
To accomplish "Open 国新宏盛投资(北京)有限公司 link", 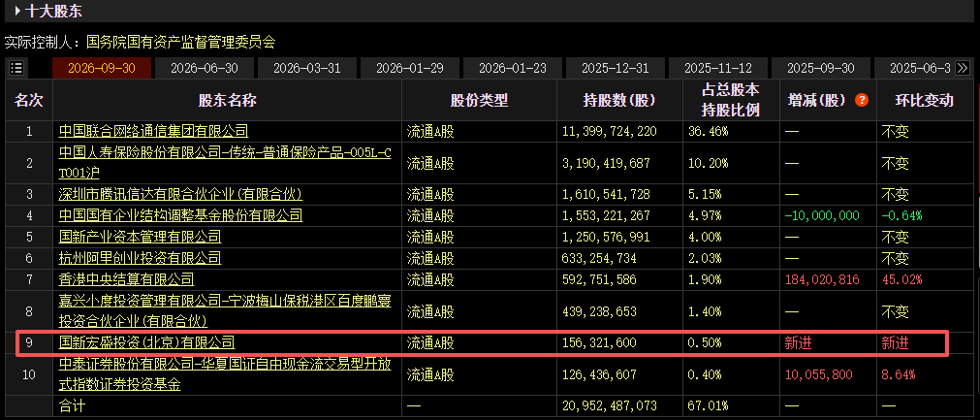I will [x=147, y=342].
